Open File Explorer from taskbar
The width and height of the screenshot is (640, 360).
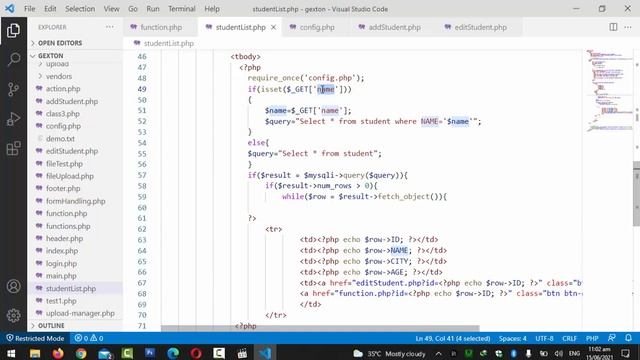pyautogui.click(x=35, y=353)
